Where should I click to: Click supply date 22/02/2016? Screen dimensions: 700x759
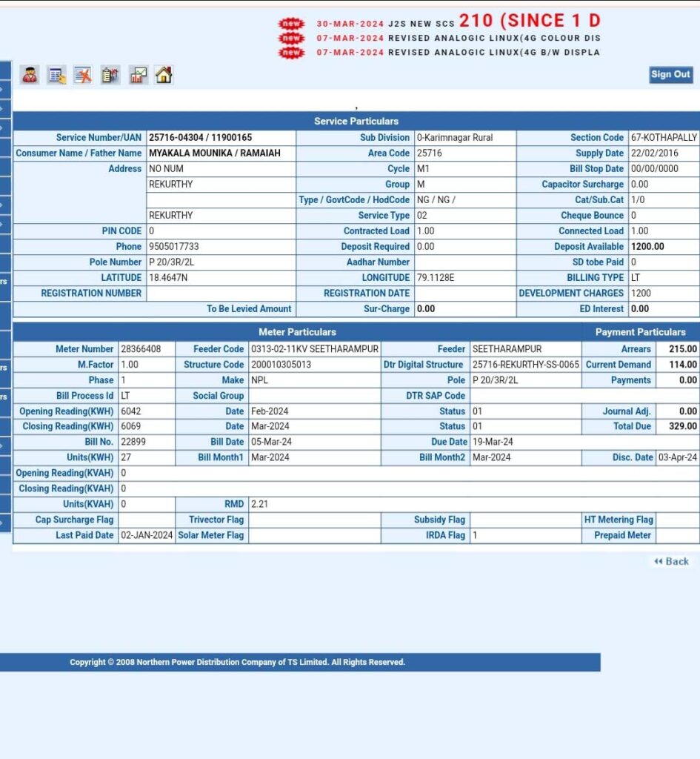[655, 153]
